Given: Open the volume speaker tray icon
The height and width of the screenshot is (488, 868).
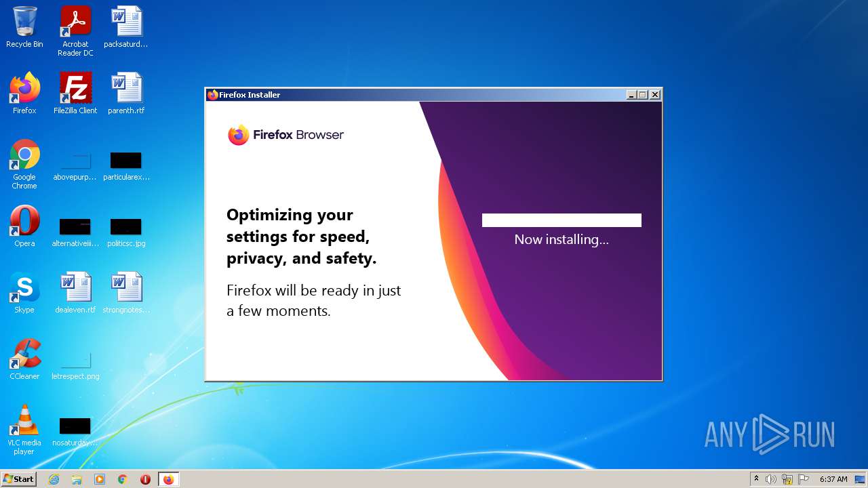Looking at the screenshot, I should pos(771,479).
